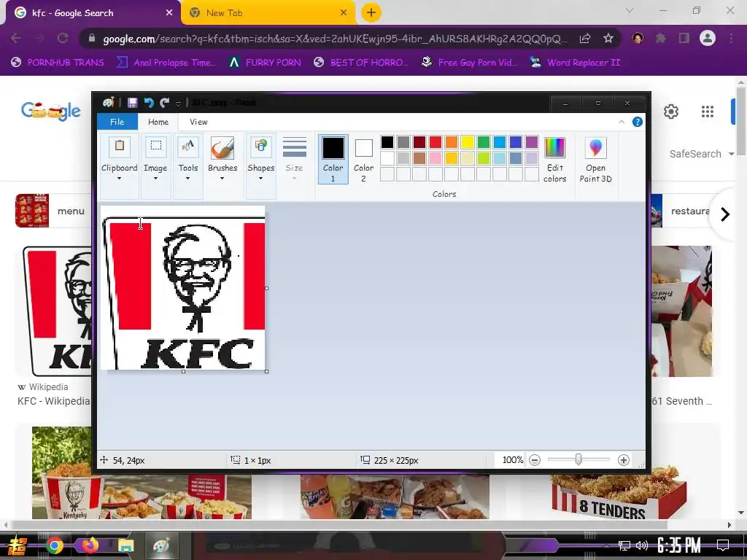747x560 pixels.
Task: Open the Size line thickness dropdown
Action: [295, 159]
